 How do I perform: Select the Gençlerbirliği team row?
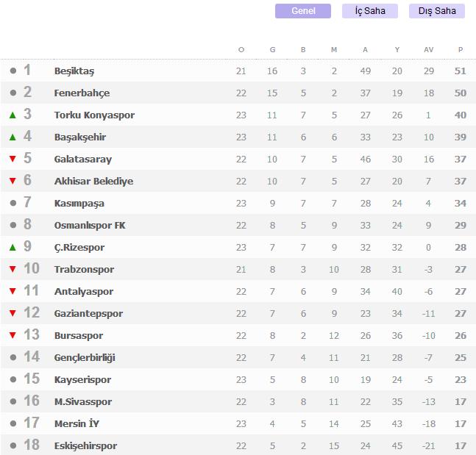click(x=238, y=358)
